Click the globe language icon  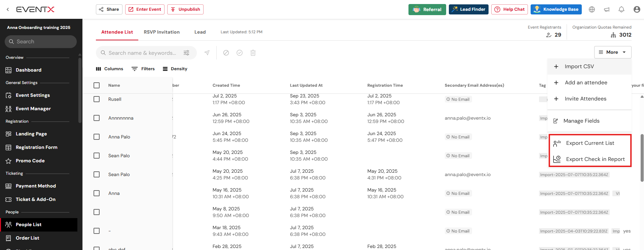(592, 9)
